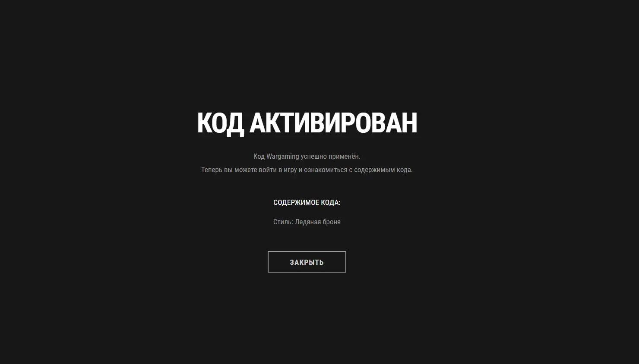639x364 pixels.
Task: Click the КОД АКТИВИРОВАН heading
Action: click(307, 123)
